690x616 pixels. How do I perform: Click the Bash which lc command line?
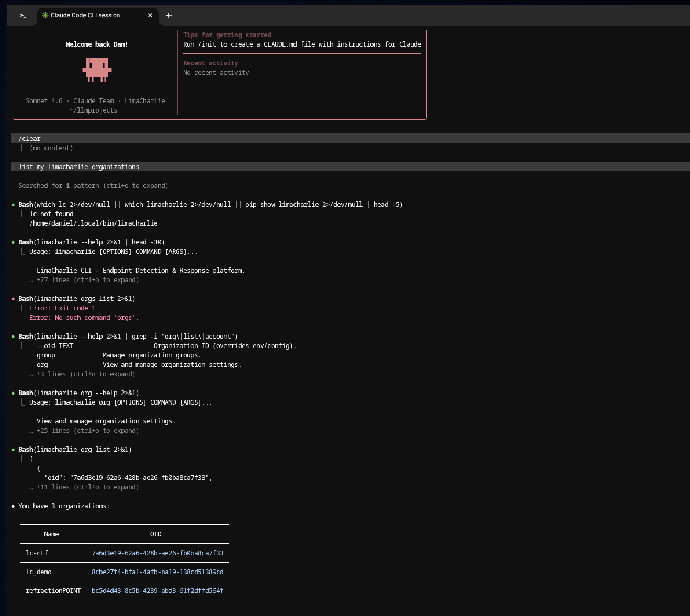tap(210, 205)
